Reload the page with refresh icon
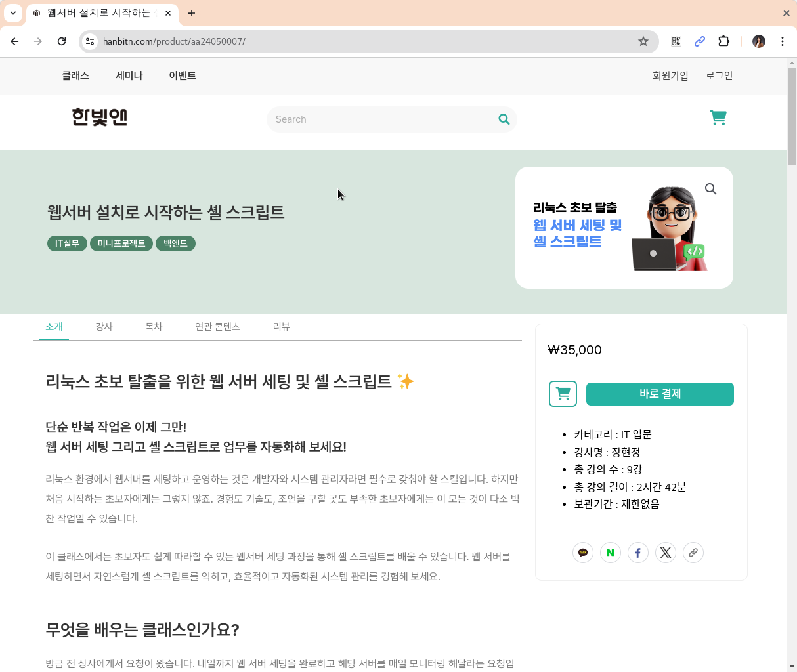797x672 pixels. click(62, 41)
